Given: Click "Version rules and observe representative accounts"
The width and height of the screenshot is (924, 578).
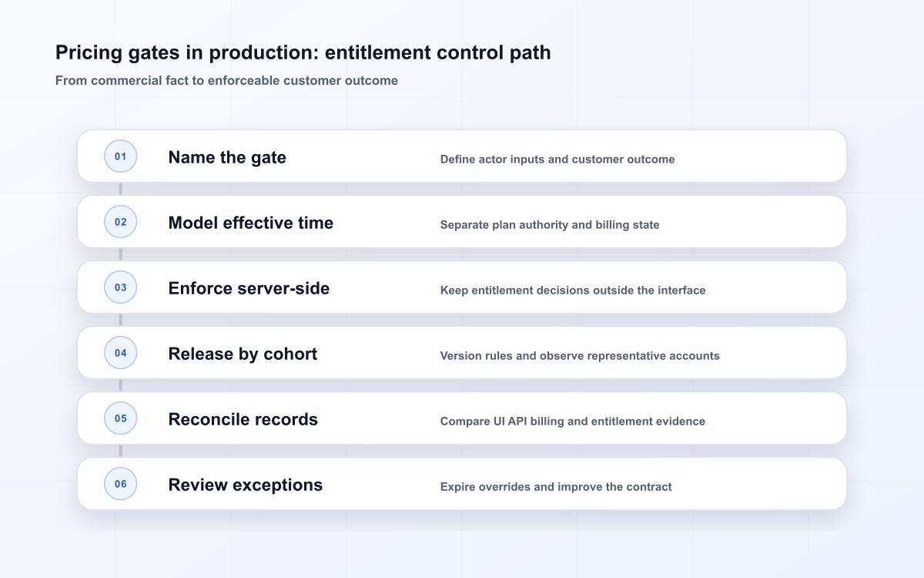Looking at the screenshot, I should point(580,356).
